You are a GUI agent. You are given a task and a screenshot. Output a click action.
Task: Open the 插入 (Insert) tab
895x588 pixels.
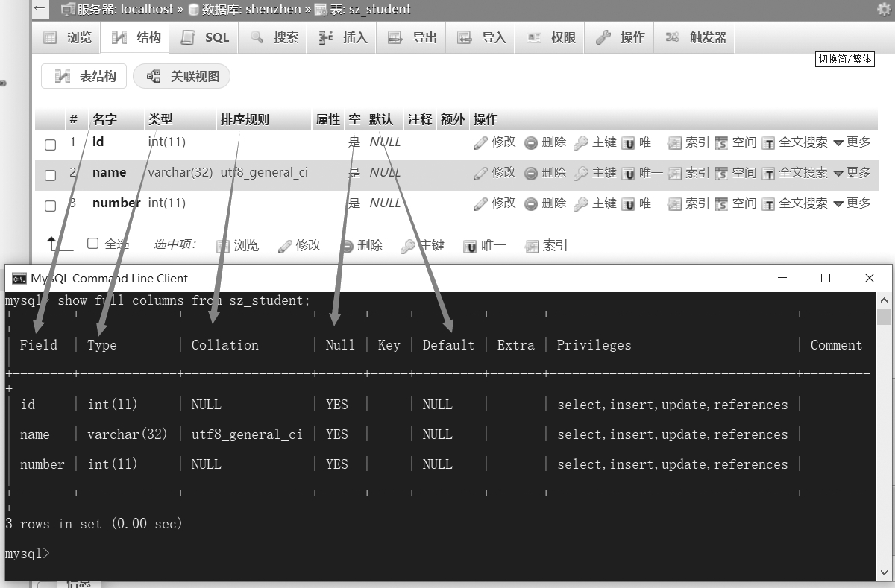[342, 37]
